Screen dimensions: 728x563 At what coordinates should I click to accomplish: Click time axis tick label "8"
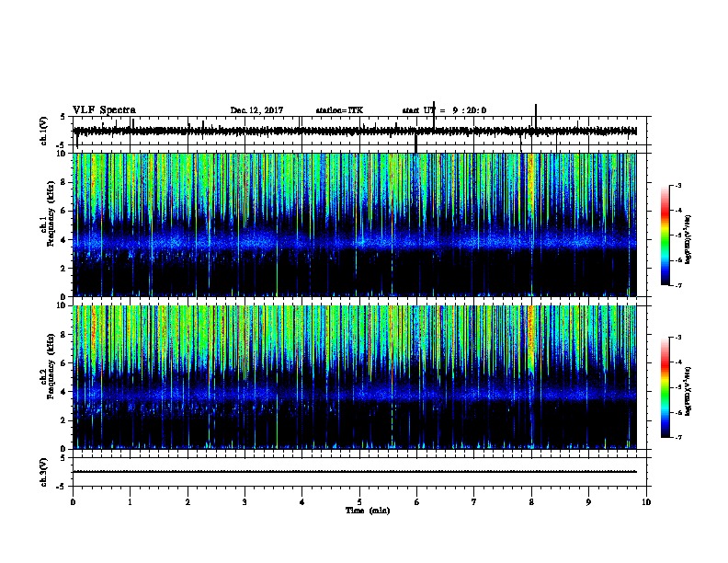point(531,502)
